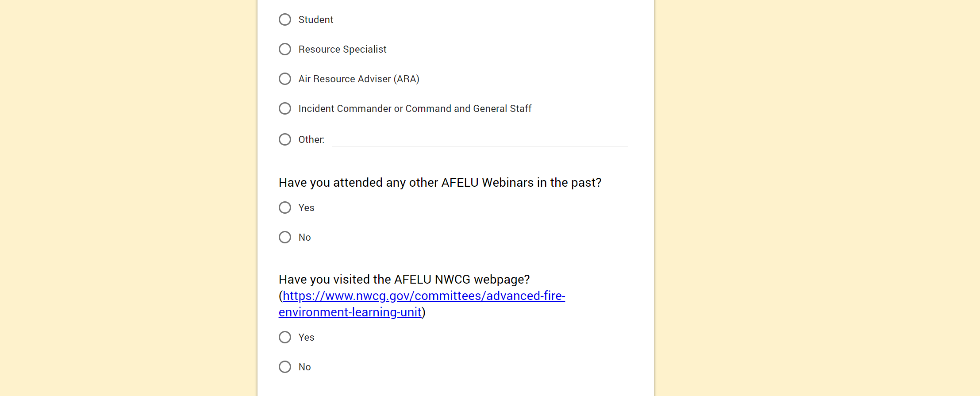The height and width of the screenshot is (396, 980).
Task: Click the "Student" label text
Action: pyautogui.click(x=315, y=19)
